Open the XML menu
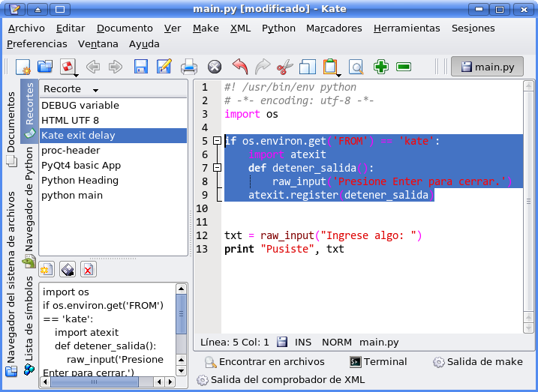 (x=240, y=28)
